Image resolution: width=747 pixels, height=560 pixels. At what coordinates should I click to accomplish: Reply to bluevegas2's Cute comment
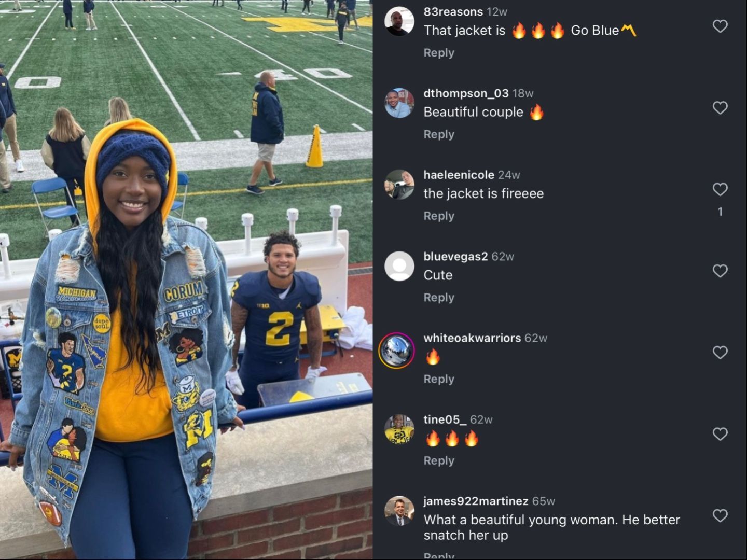(439, 298)
